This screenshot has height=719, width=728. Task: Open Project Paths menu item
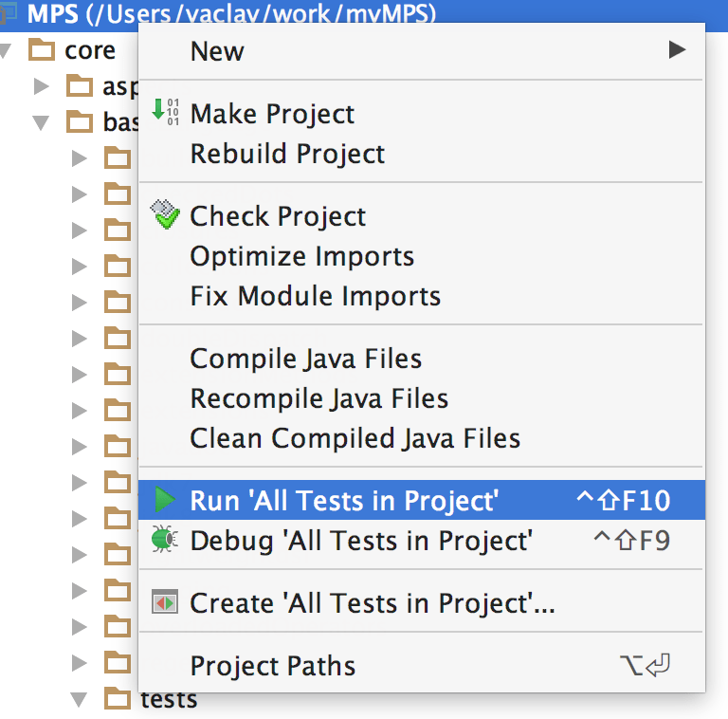click(x=273, y=666)
